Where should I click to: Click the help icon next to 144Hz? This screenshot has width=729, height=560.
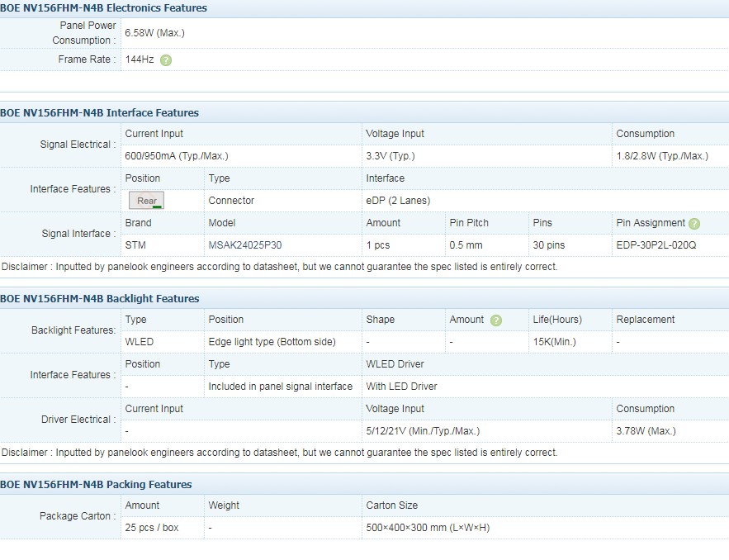tap(165, 60)
